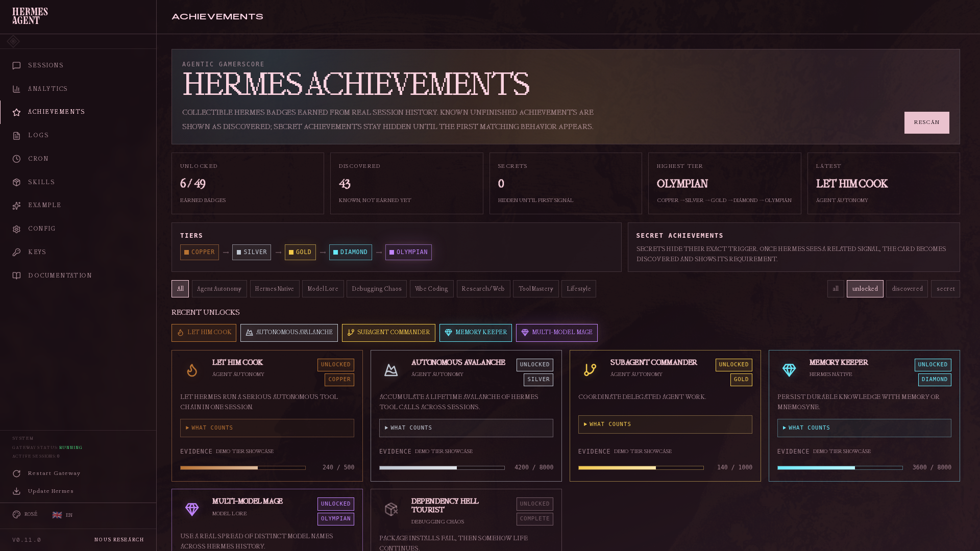Open the Let Him Cook recent unlock chip

[204, 333]
